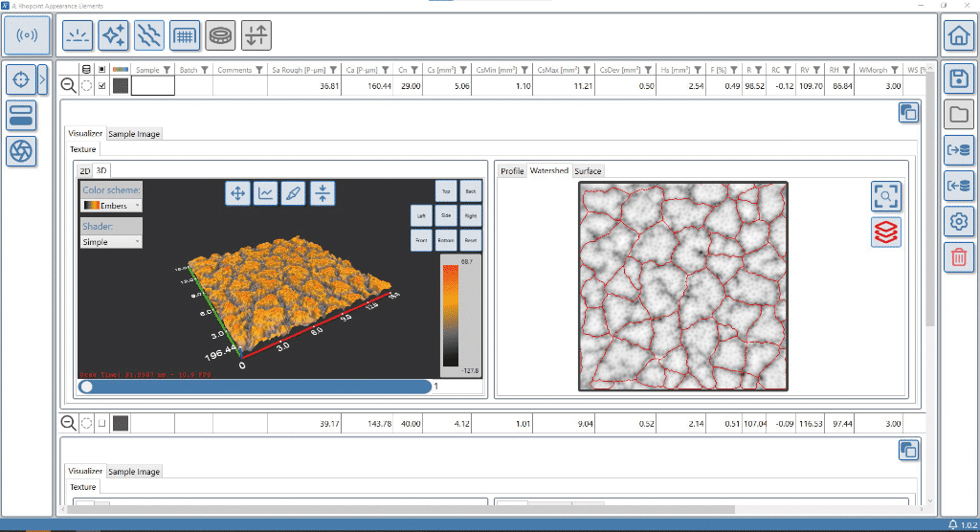Click the sparkle icon in top toolbar
980x532 pixels.
[113, 35]
